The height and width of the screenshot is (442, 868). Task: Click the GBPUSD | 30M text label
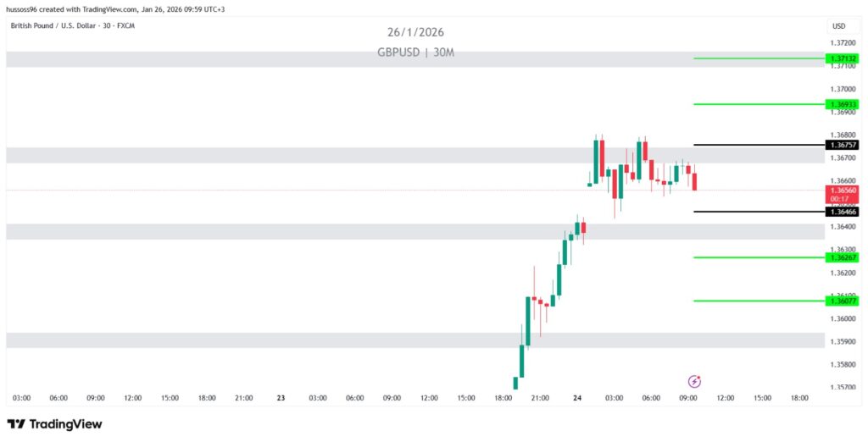415,52
